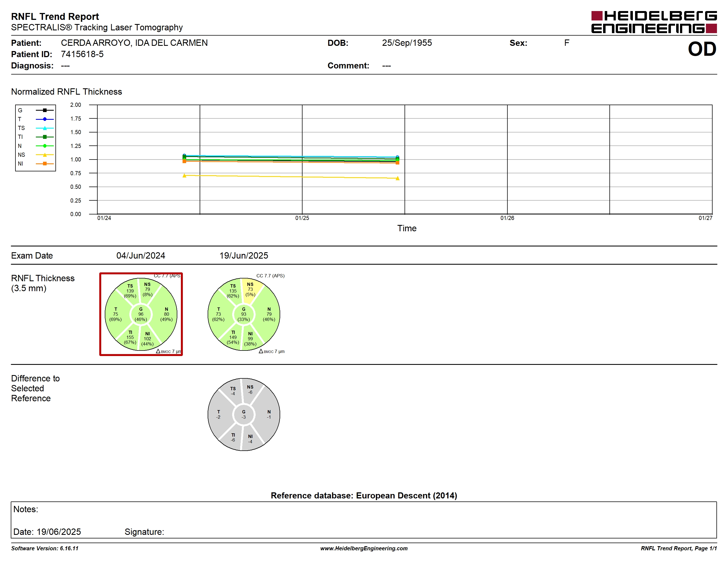Click the T -2 difference sector
The height and width of the screenshot is (563, 728).
218,415
